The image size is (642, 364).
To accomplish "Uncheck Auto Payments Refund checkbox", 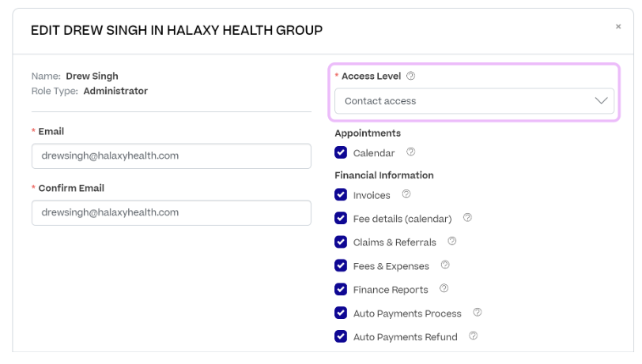I will [x=341, y=337].
